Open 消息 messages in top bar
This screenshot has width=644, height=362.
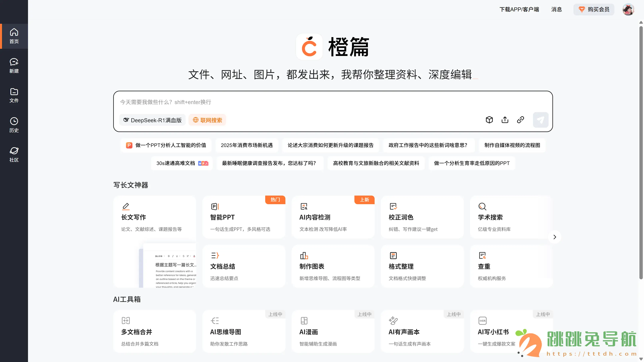(x=556, y=9)
